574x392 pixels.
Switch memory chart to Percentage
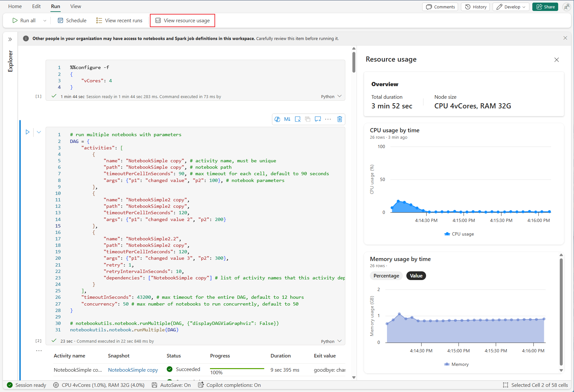386,276
